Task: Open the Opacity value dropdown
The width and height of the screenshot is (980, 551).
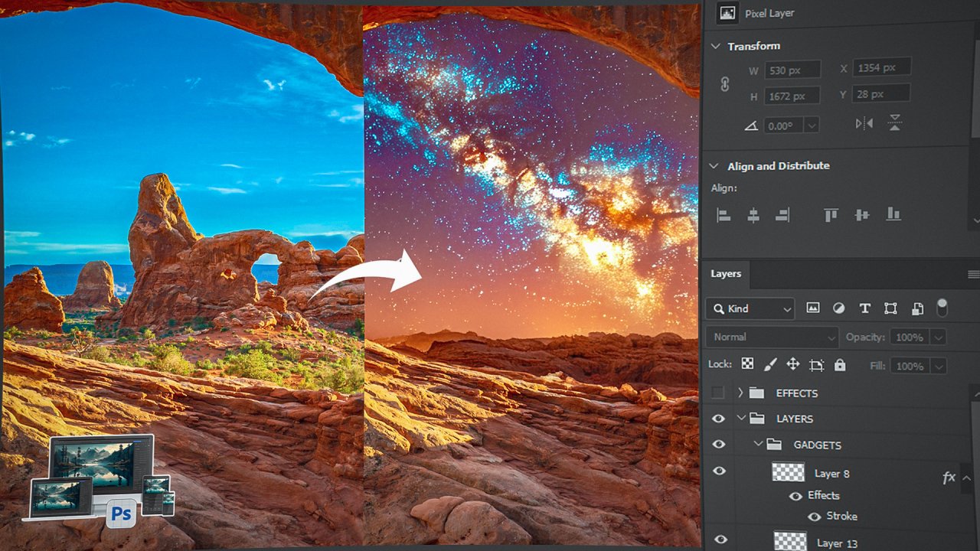Action: point(937,337)
